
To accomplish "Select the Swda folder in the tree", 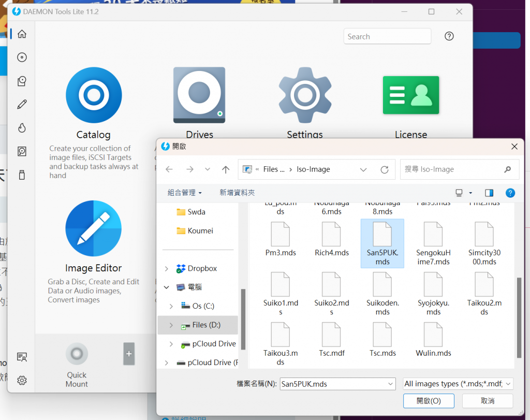I will (x=191, y=212).
